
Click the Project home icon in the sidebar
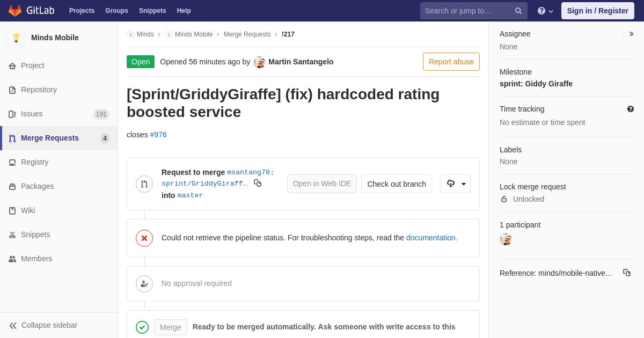point(12,66)
